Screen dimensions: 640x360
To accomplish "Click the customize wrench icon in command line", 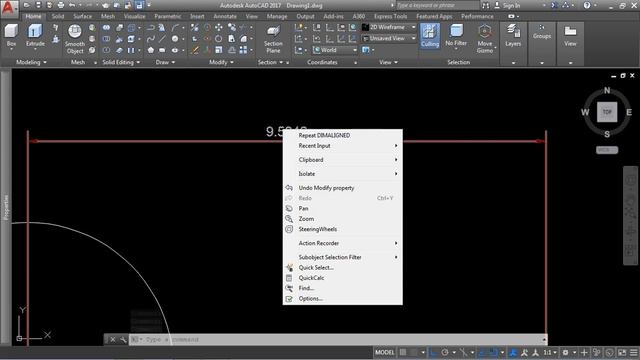I will pyautogui.click(x=123, y=340).
